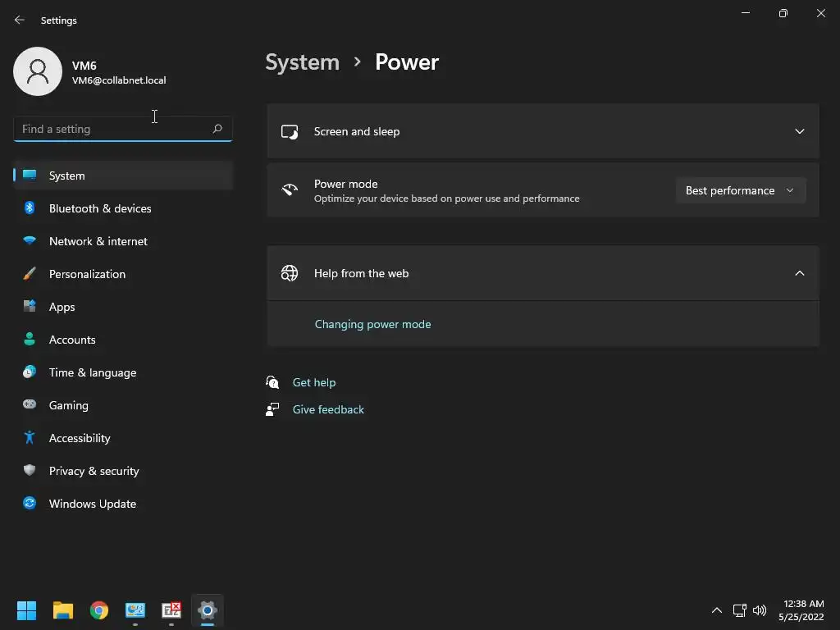The image size is (840, 630).
Task: Restore down the Settings window
Action: coord(783,13)
